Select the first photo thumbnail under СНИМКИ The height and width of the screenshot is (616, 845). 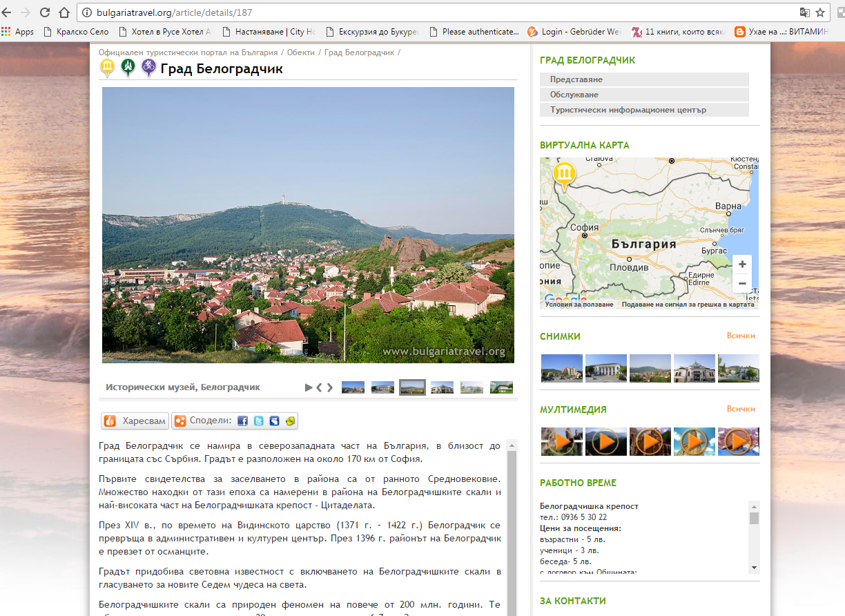pos(561,369)
